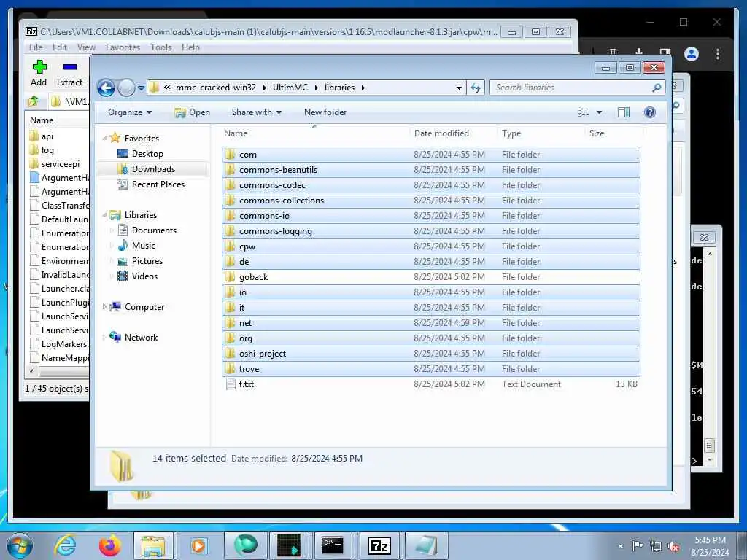Toggle the preview pane icon

pos(624,112)
